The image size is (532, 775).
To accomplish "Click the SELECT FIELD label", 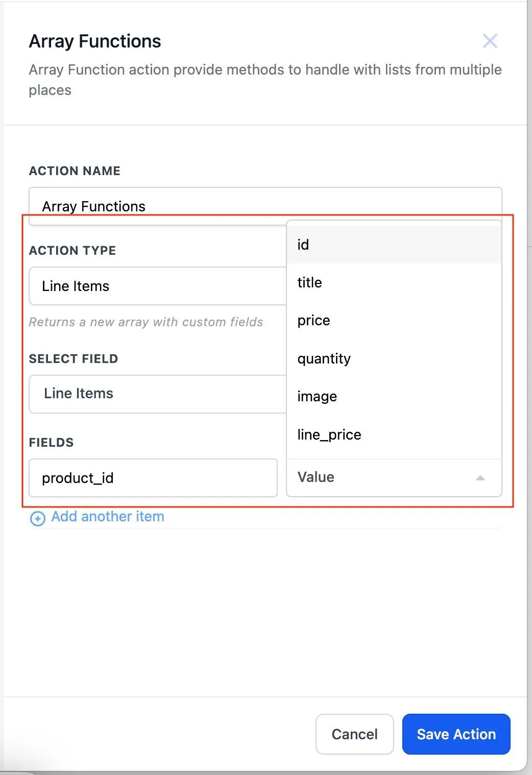I will 74,359.
